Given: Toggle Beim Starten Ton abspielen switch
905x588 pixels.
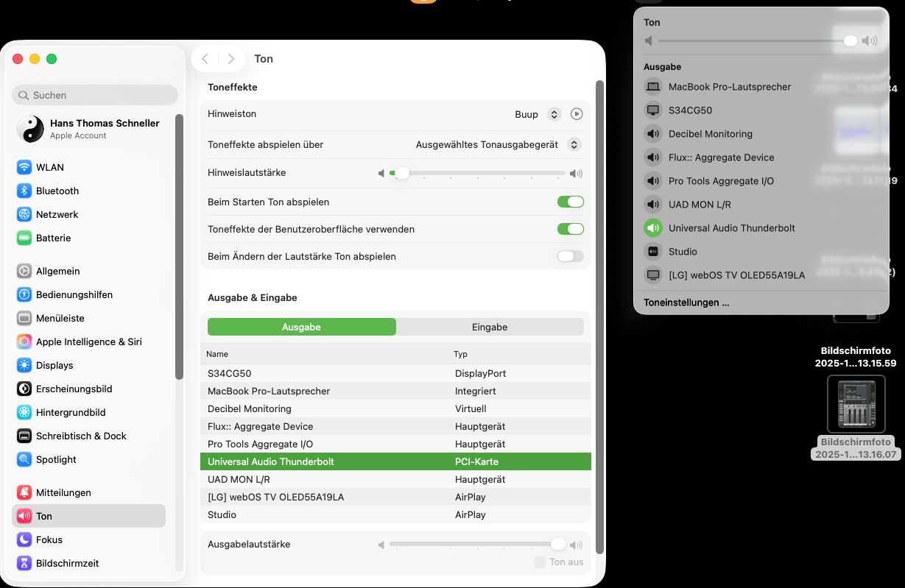Looking at the screenshot, I should 571,202.
